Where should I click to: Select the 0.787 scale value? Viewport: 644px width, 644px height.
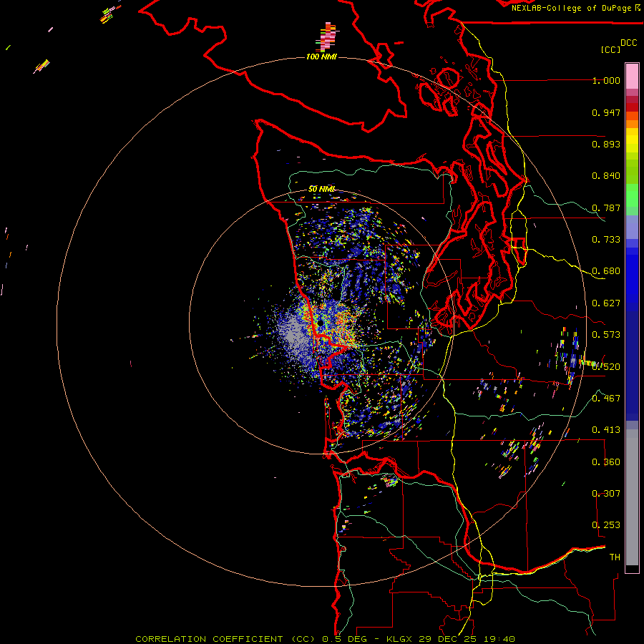click(606, 208)
